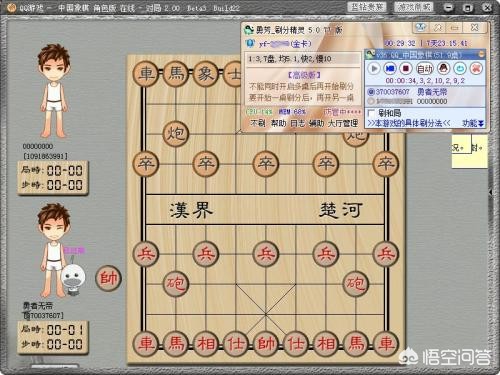The image size is (500, 375).
Task: Open the 帮助 help menu
Action: coord(278,123)
